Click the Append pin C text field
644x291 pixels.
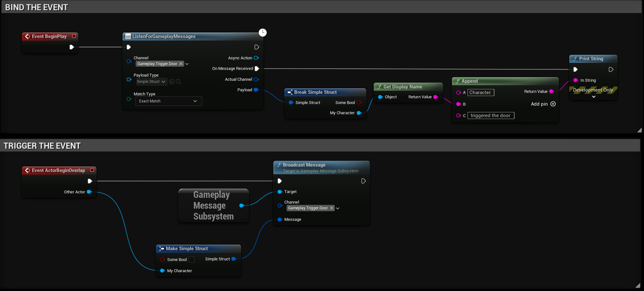point(490,116)
